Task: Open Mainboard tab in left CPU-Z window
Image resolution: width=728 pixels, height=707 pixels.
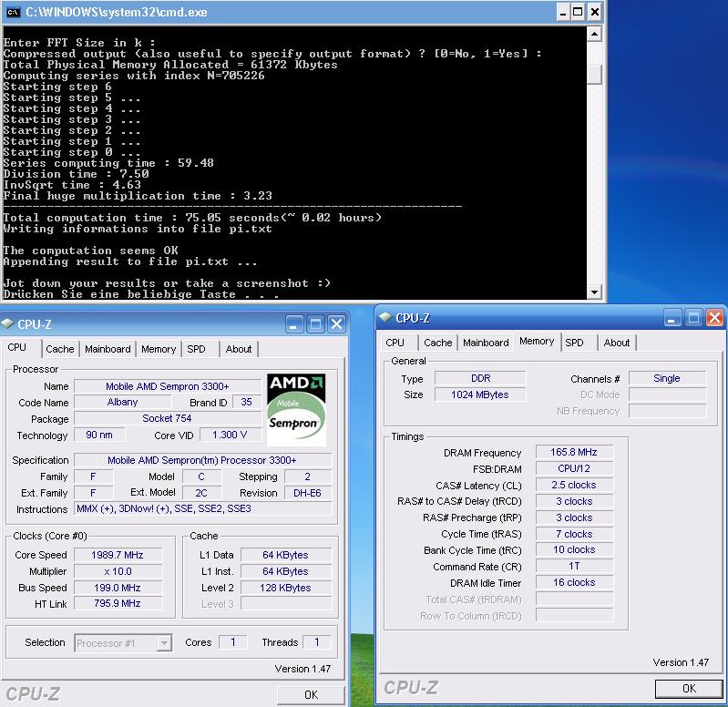Action: [x=108, y=349]
